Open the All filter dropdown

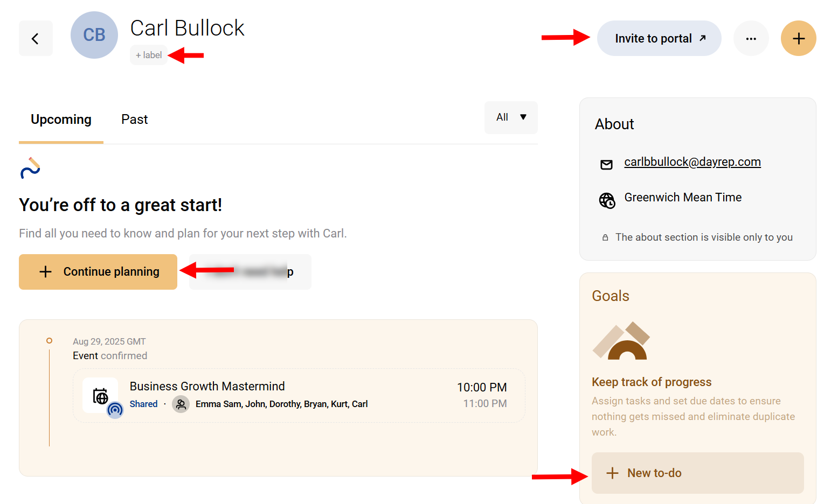point(510,117)
